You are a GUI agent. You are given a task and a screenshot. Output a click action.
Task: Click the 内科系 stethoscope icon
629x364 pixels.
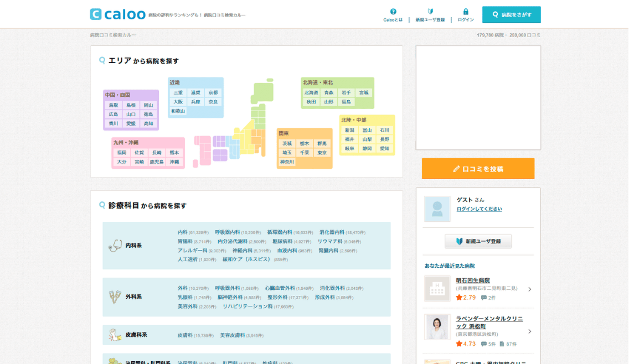pyautogui.click(x=115, y=245)
